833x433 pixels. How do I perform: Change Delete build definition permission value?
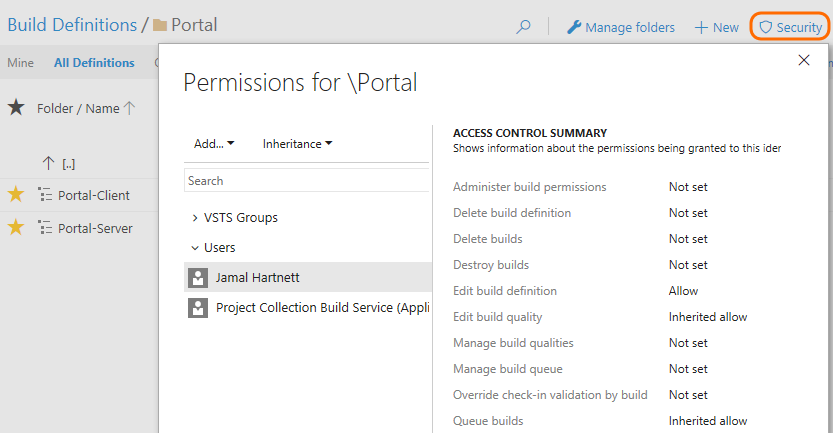coord(688,213)
